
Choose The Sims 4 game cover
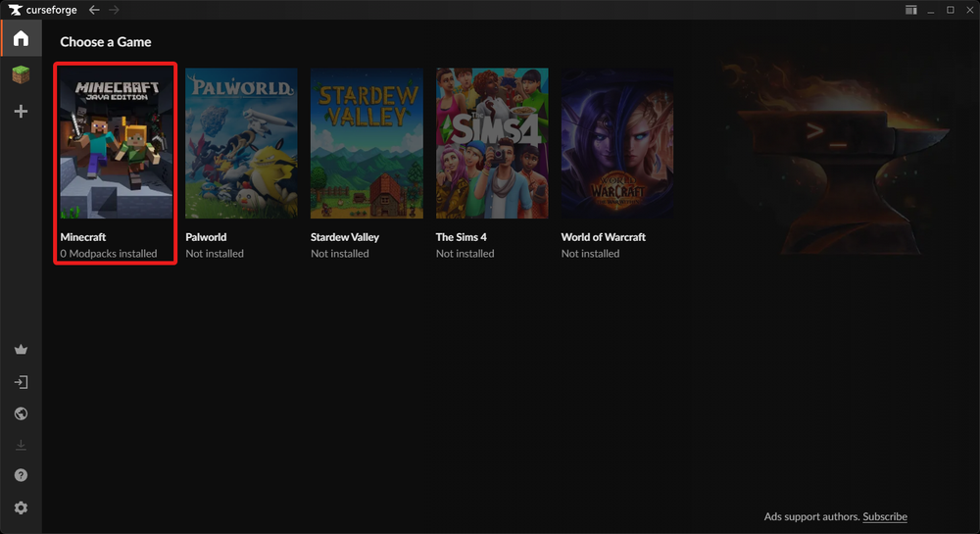click(492, 143)
